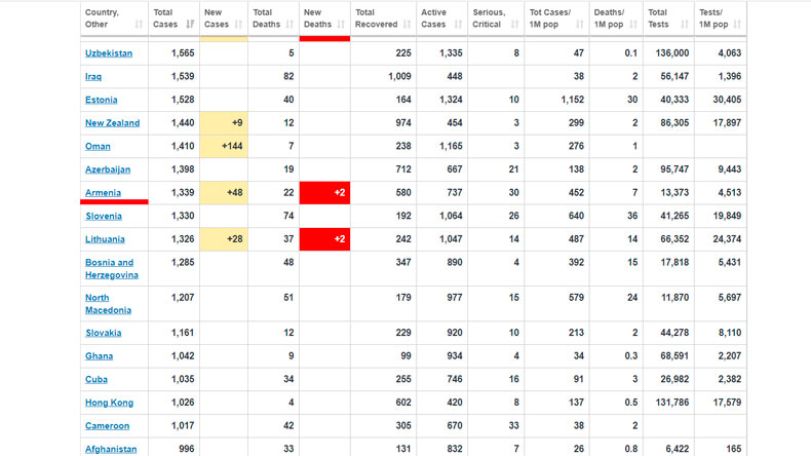Sort table by Total Deaths icon
This screenshot has height=456, width=811.
(x=290, y=24)
